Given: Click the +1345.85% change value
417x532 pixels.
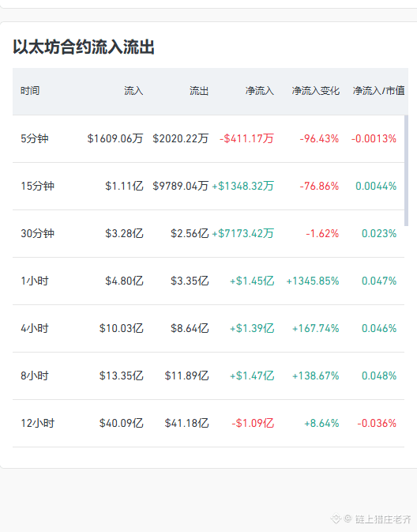Looking at the screenshot, I should [x=313, y=281].
